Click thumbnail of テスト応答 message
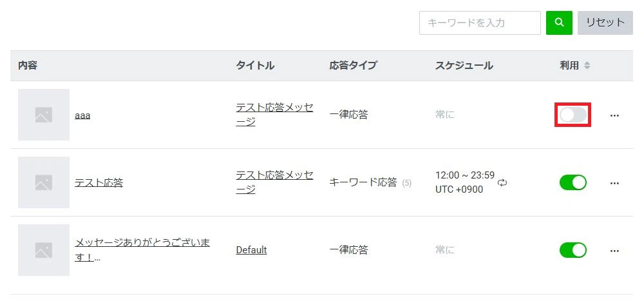 pos(44,182)
